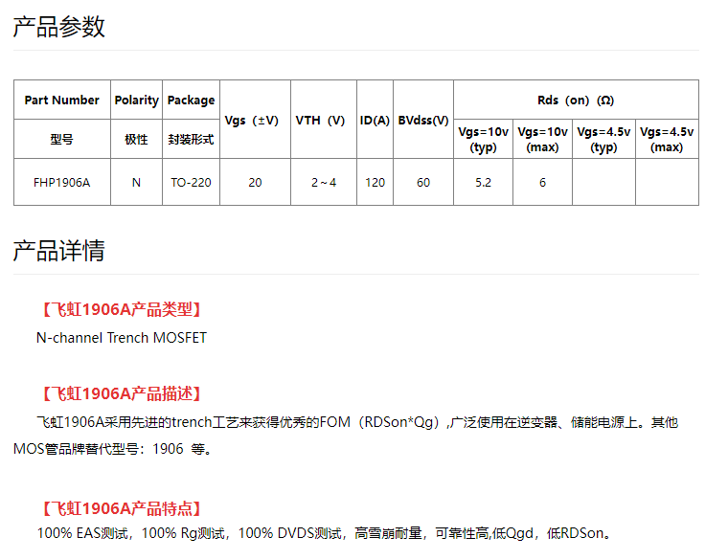Screen dimensions: 728x560
Task: Click the 2～4 threshold voltage cell
Action: [x=324, y=182]
